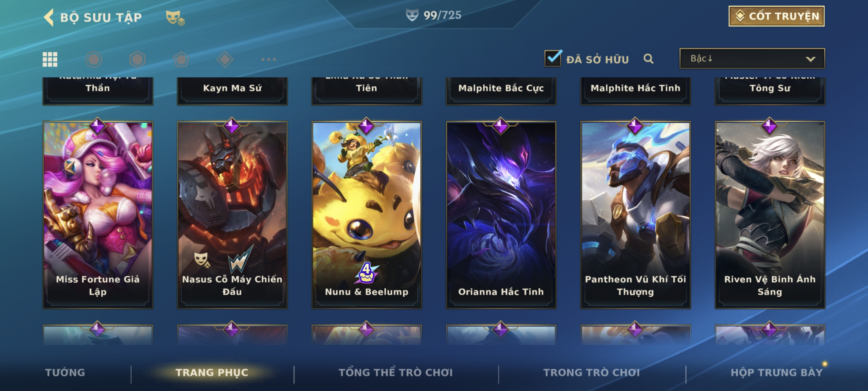
Task: Filter by the circle rarity icon
Action: click(94, 59)
